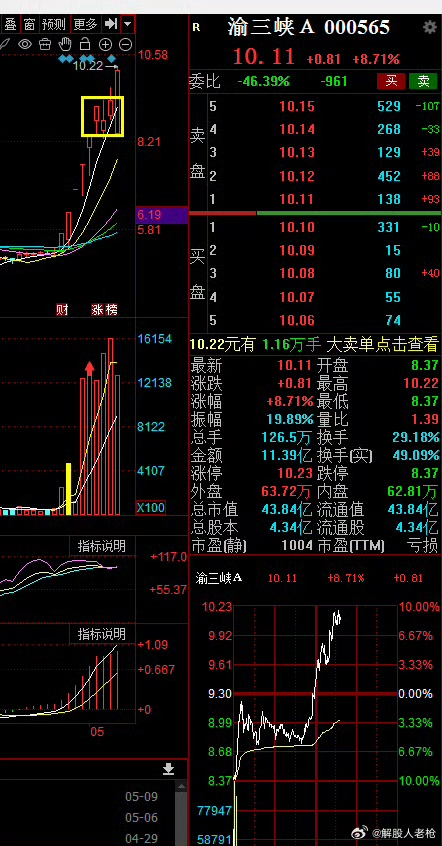
Task: Toggle the eye visibility icon in chart toolbar
Action: pyautogui.click(x=25, y=44)
